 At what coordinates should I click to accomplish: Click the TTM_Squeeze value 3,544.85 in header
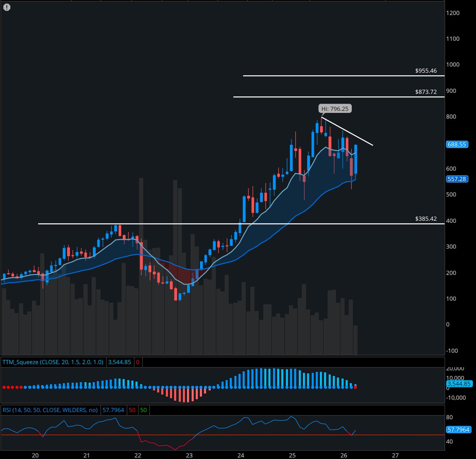tap(120, 362)
